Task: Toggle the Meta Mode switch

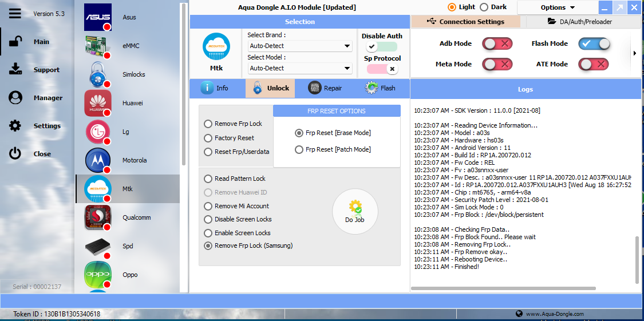Action: [497, 64]
